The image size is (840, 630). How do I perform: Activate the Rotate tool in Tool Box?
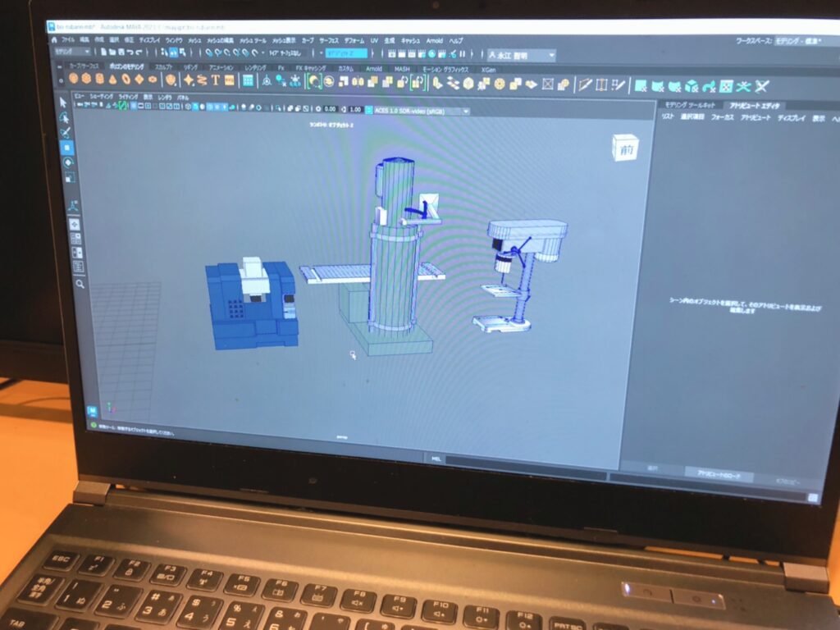tap(68, 162)
